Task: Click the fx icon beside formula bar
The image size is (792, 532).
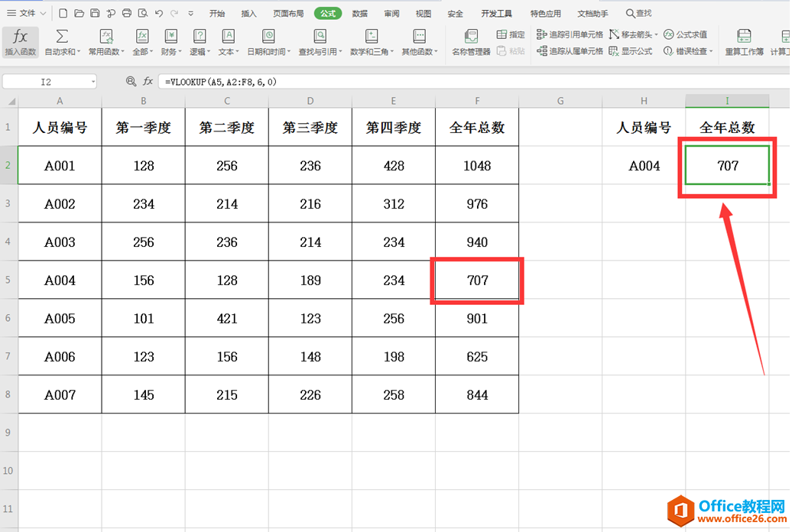Action: (148, 81)
